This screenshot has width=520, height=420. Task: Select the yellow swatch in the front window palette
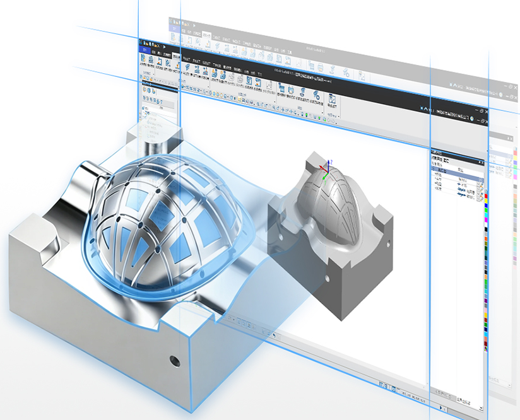pyautogui.click(x=486, y=201)
